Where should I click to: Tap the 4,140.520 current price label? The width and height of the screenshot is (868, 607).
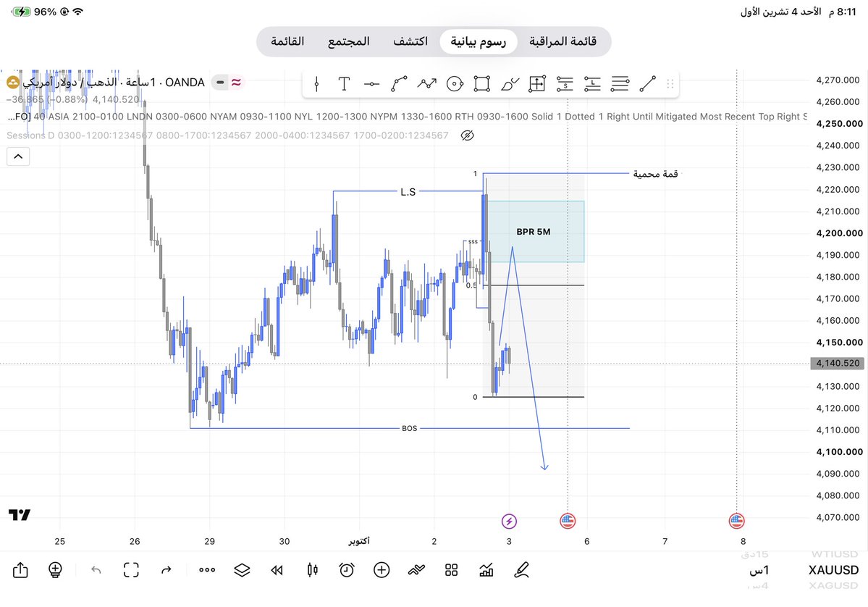pyautogui.click(x=837, y=364)
